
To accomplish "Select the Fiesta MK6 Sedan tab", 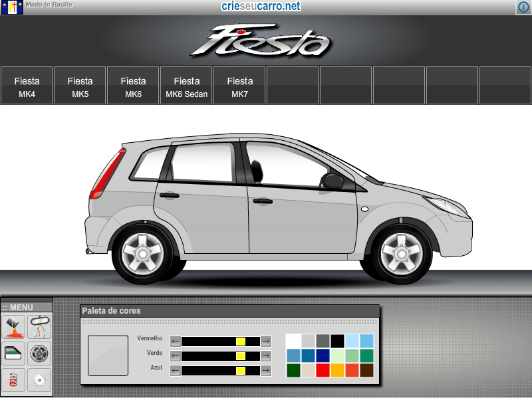I will click(186, 86).
